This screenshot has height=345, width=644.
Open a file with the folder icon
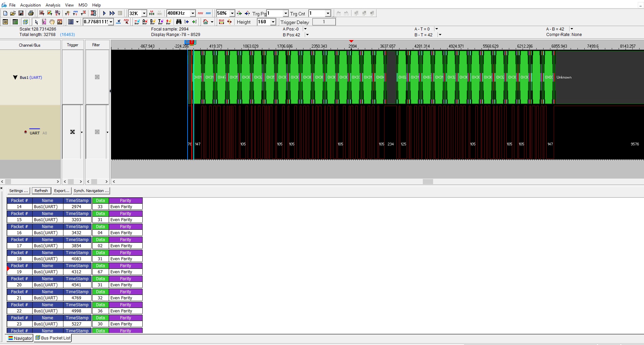(x=13, y=13)
